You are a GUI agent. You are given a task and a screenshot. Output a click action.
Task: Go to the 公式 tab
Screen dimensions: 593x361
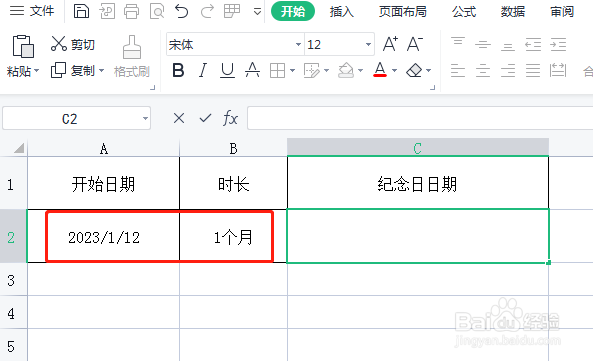point(464,11)
